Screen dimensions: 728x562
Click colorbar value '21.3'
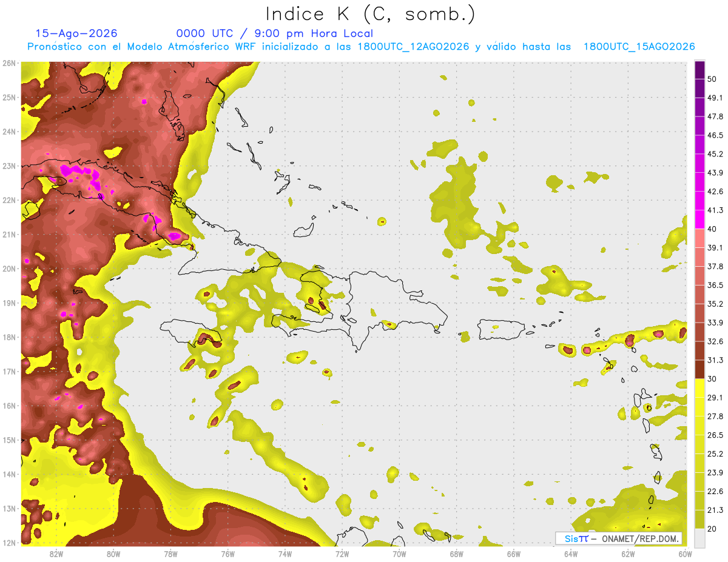coord(715,510)
